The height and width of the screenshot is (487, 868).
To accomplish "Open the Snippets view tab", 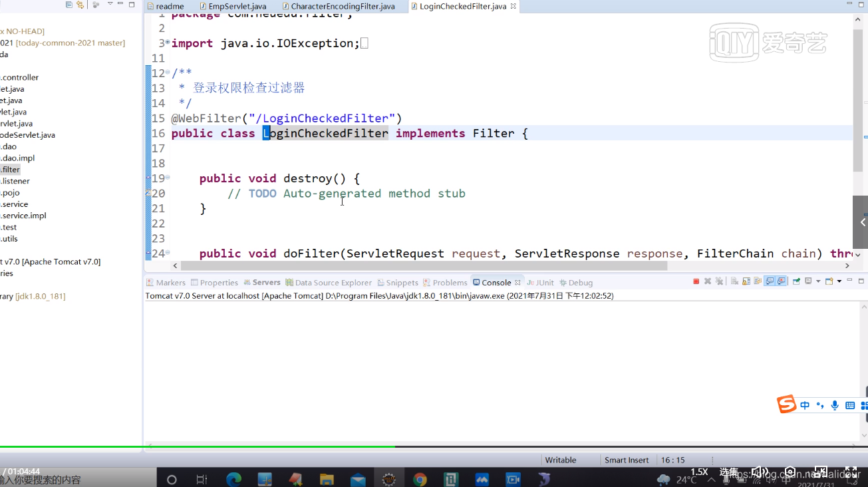I will coord(397,282).
